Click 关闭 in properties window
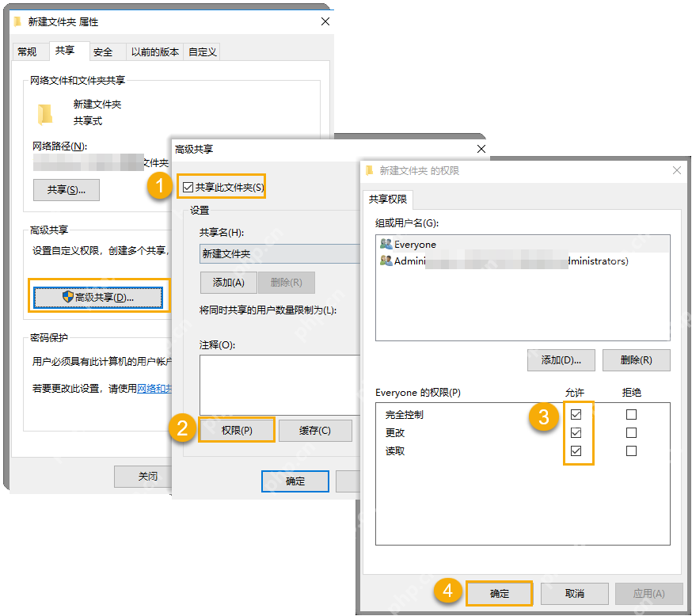The width and height of the screenshot is (692, 616). click(x=143, y=476)
